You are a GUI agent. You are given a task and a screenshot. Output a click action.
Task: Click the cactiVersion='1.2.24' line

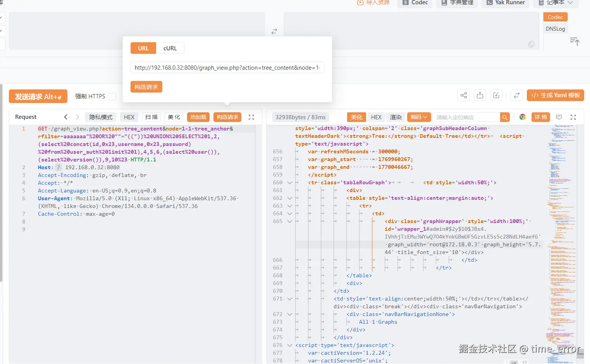point(349,353)
